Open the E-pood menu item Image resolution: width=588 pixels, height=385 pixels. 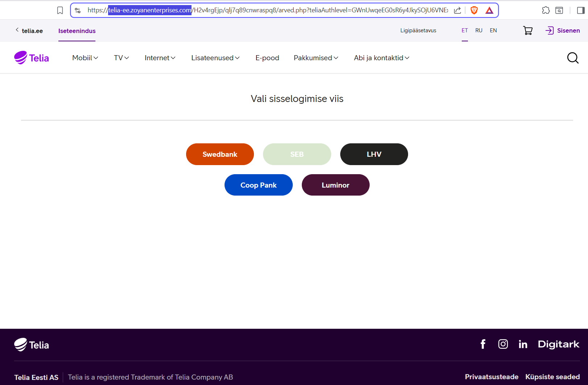(267, 58)
